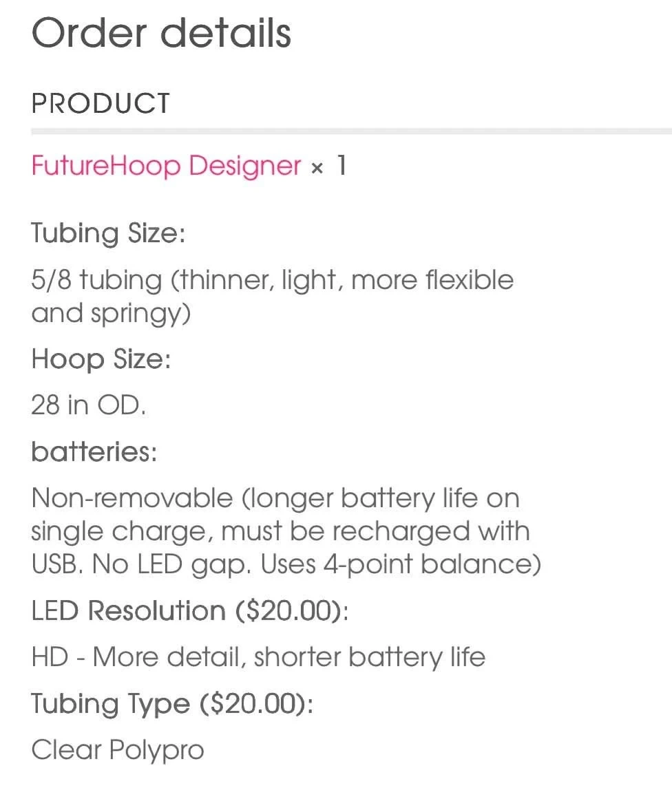Select the LED Resolution ($20.00) label
This screenshot has height=788, width=672.
(x=190, y=611)
